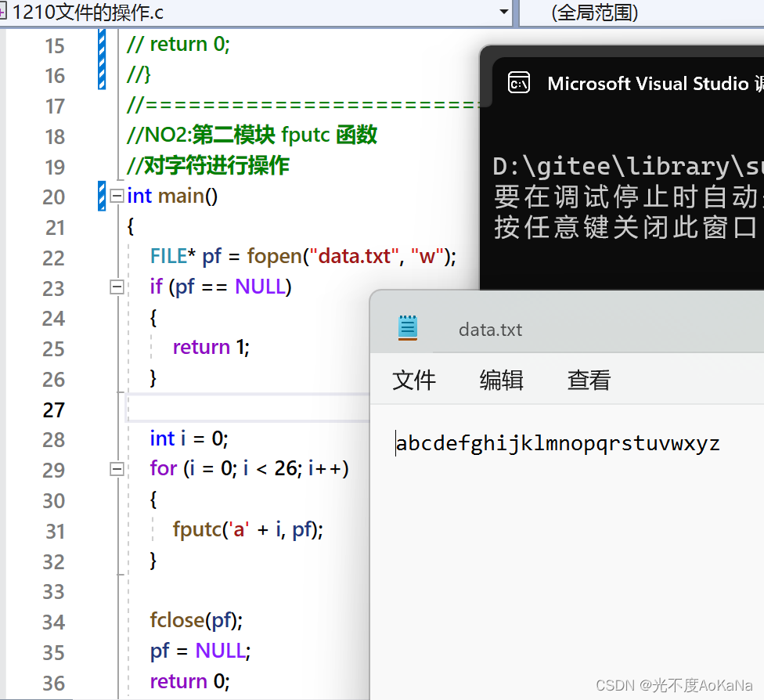Collapse the if block at line 23
Screen dimensions: 764x700
click(x=116, y=287)
